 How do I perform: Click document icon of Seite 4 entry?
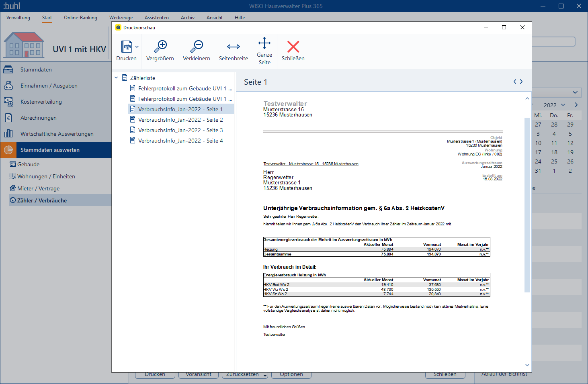pos(133,140)
